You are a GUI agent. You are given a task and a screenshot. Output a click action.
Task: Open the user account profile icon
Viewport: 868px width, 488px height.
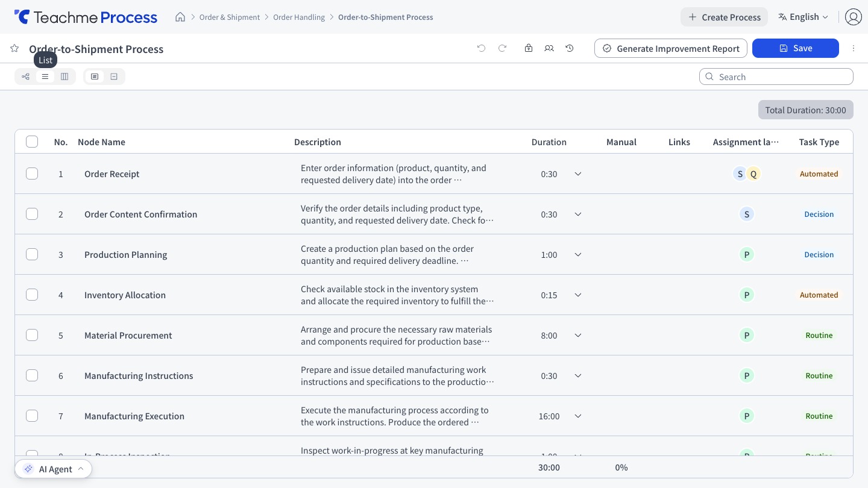point(853,17)
